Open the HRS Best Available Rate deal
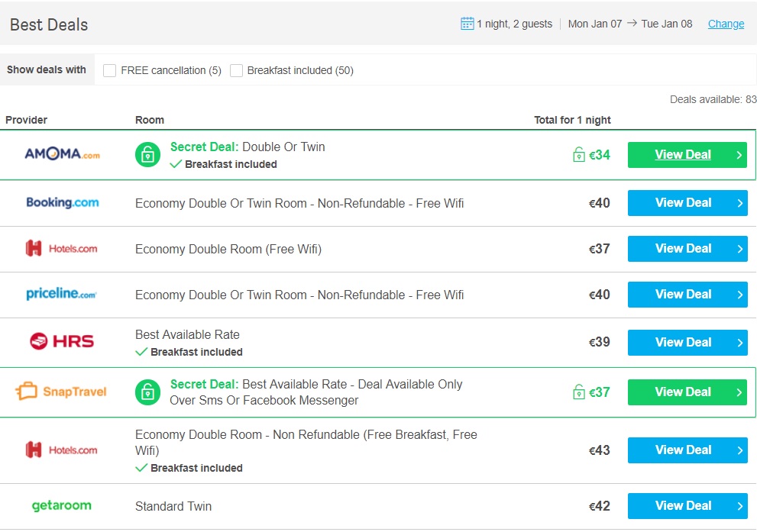This screenshot has width=757, height=532. click(x=687, y=343)
